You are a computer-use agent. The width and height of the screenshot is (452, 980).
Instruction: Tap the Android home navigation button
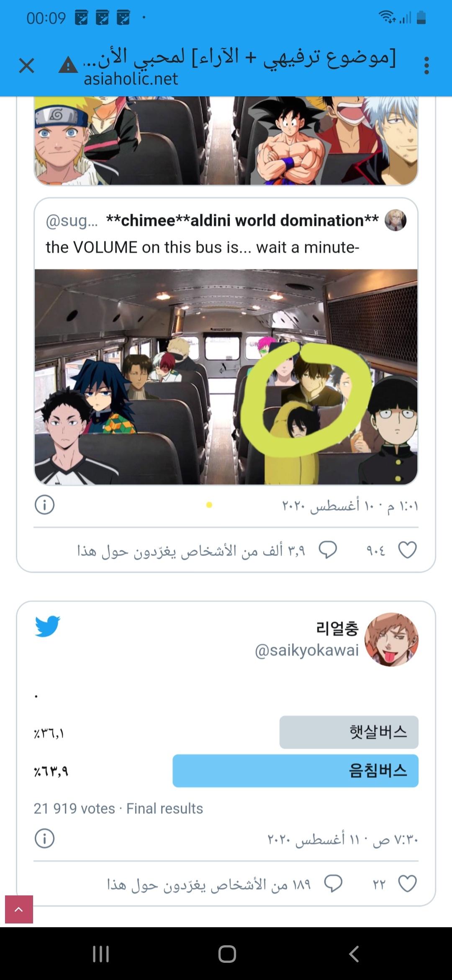[227, 954]
